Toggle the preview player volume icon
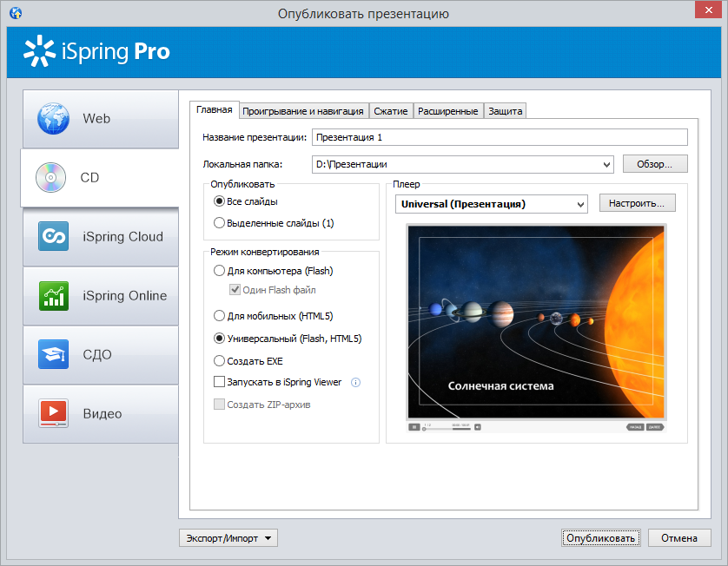The width and height of the screenshot is (728, 566). [x=478, y=427]
